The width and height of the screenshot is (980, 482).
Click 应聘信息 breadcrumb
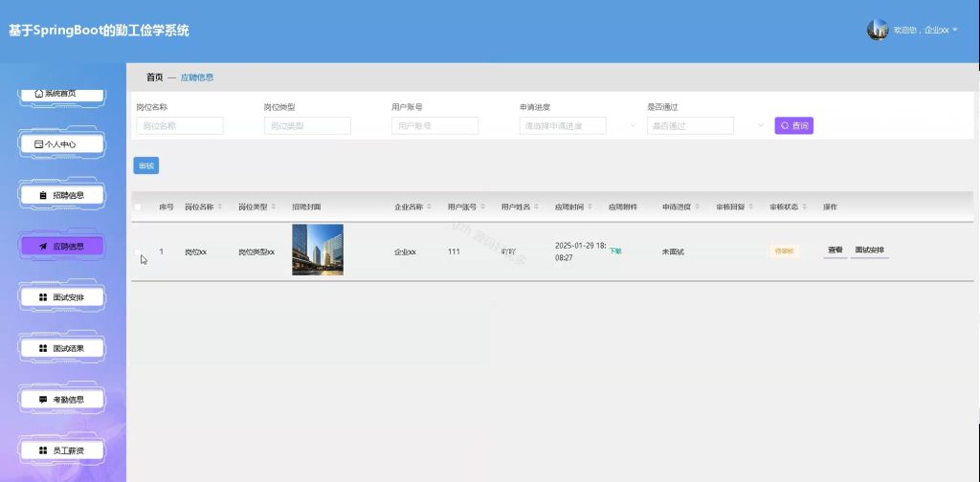[x=197, y=77]
